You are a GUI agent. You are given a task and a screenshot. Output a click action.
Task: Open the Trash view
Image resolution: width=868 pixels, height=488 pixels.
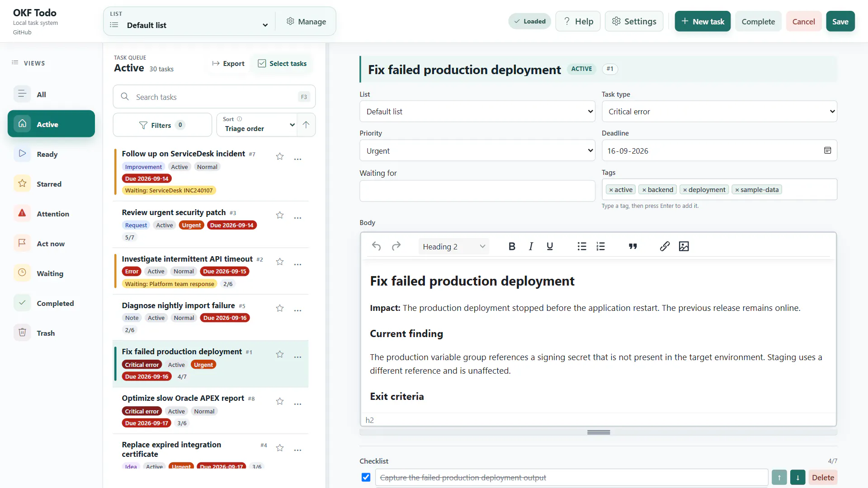[51, 333]
